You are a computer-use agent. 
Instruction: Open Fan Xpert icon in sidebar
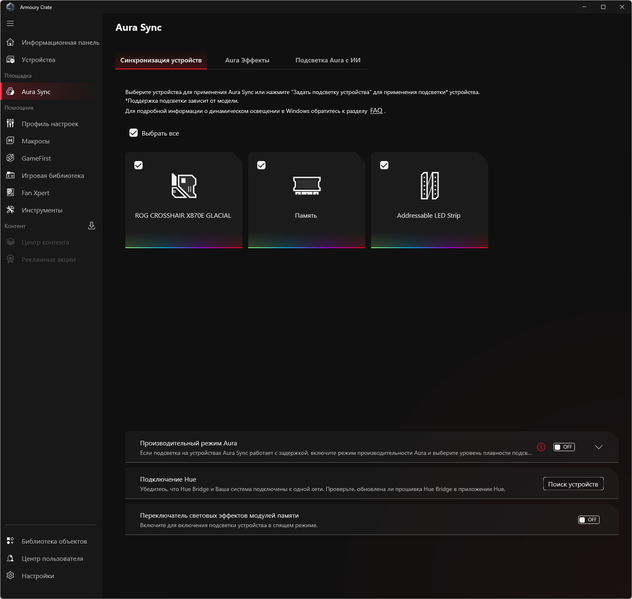[10, 193]
